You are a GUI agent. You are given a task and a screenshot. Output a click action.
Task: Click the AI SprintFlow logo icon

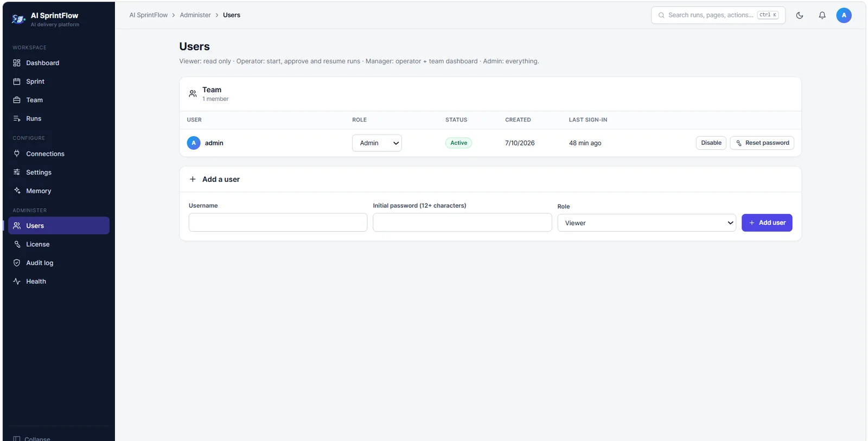pyautogui.click(x=18, y=20)
